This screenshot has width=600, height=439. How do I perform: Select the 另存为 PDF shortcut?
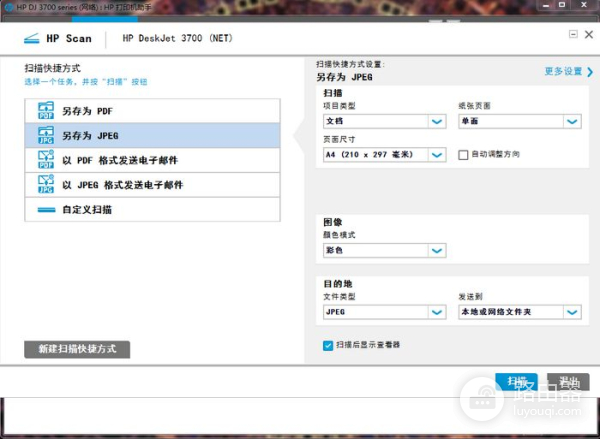pyautogui.click(x=152, y=111)
